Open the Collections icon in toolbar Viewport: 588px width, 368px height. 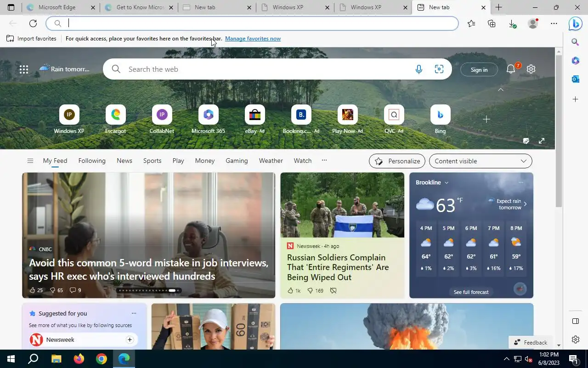[492, 23]
